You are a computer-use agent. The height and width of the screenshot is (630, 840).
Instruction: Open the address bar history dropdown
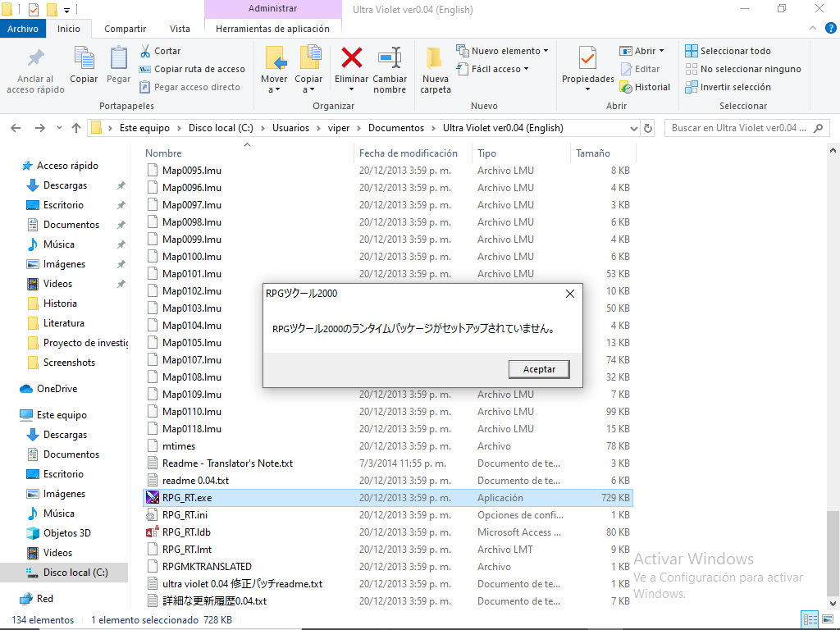pos(634,129)
